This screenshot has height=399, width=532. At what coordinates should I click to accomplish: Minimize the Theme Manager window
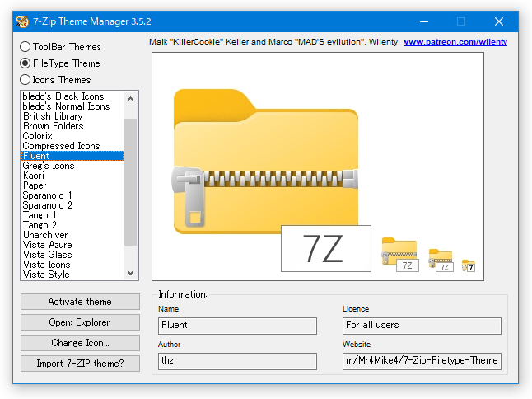[424, 21]
